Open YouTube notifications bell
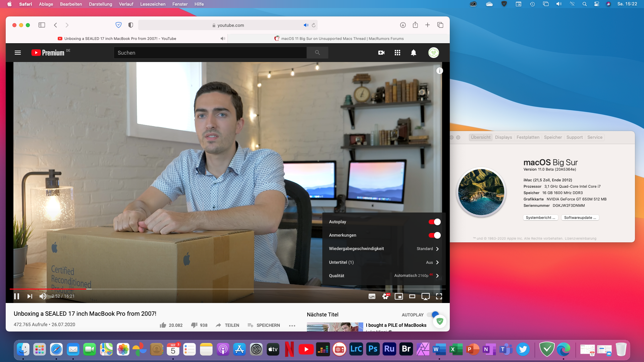This screenshot has width=644, height=362. (414, 53)
